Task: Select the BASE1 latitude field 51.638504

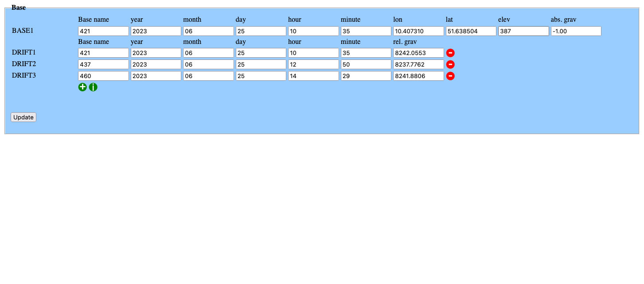Action: (471, 31)
